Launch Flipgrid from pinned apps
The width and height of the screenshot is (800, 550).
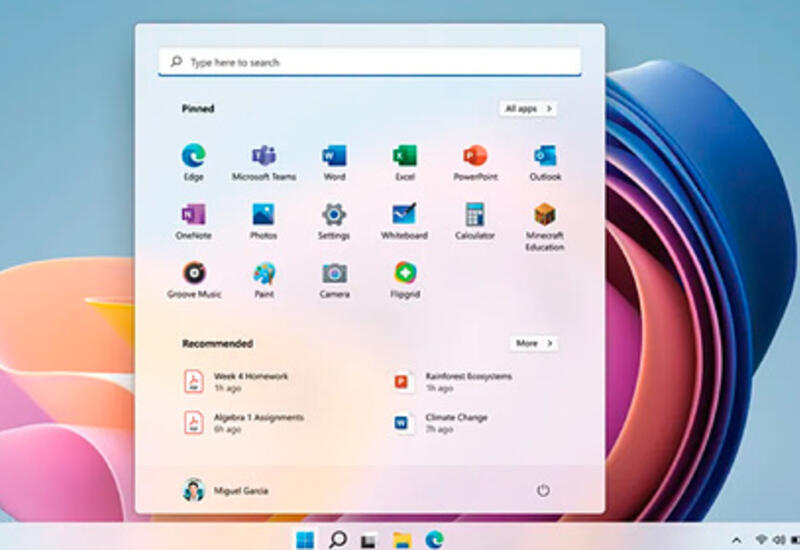[x=405, y=280]
